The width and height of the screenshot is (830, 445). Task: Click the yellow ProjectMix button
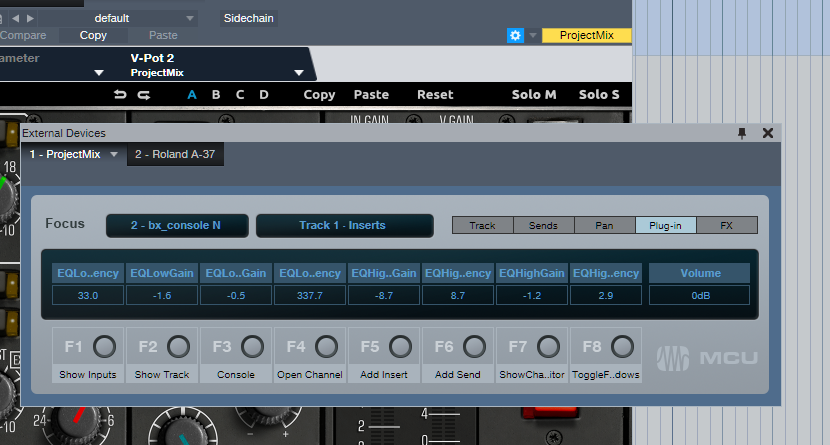pyautogui.click(x=587, y=35)
